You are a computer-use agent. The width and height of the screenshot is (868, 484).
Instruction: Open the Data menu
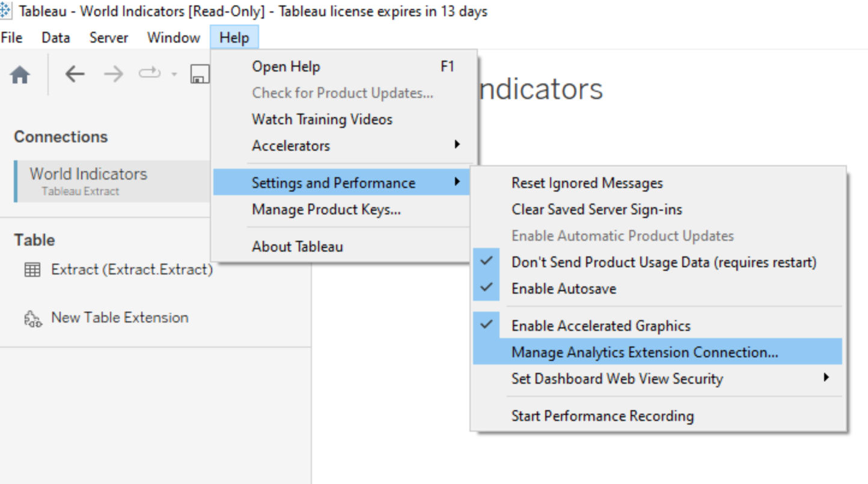click(x=55, y=38)
